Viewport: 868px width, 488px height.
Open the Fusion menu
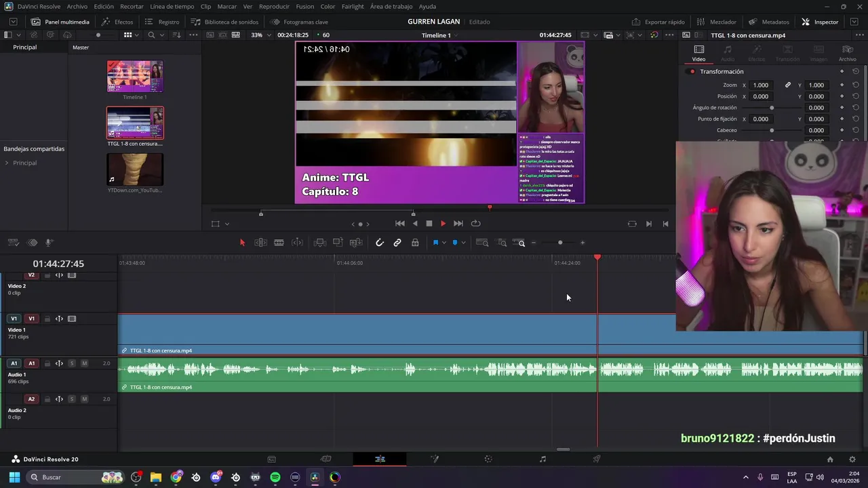(305, 6)
